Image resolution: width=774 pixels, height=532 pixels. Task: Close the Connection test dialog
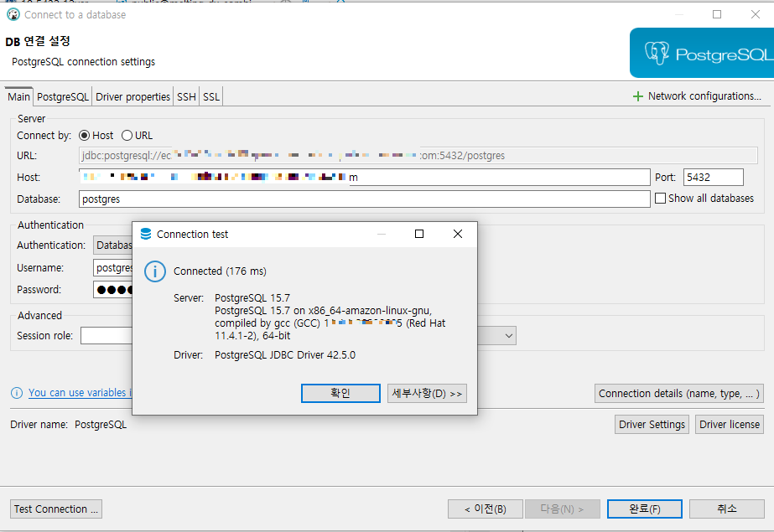click(x=458, y=234)
